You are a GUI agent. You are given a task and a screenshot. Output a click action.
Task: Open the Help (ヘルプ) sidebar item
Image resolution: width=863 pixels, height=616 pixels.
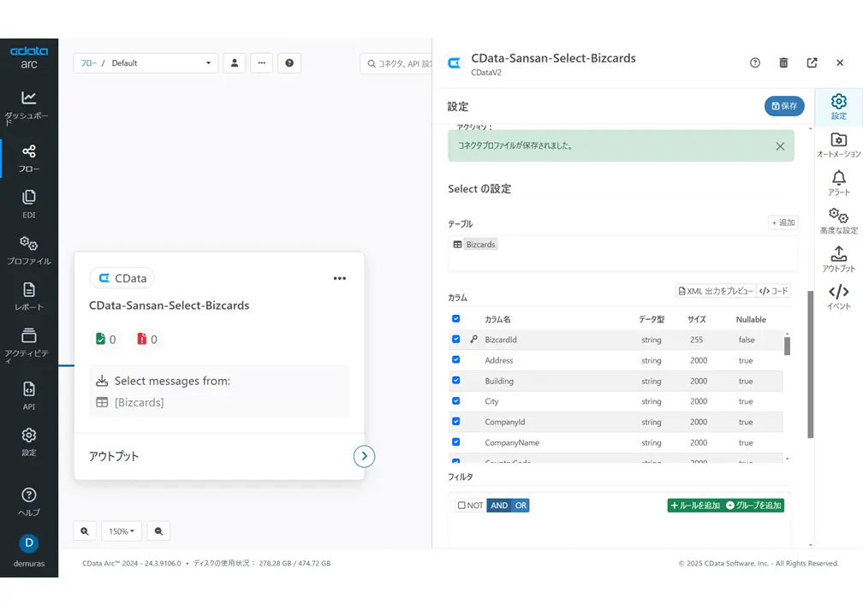pos(28,501)
